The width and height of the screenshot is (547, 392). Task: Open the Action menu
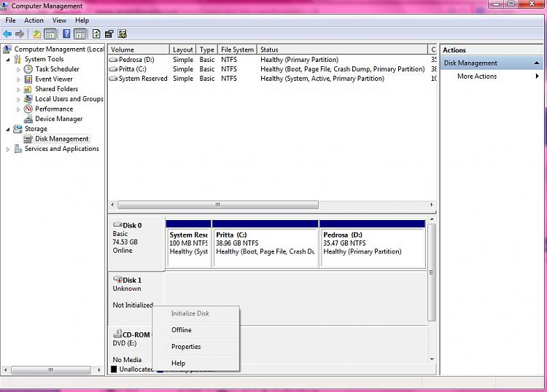click(x=34, y=20)
